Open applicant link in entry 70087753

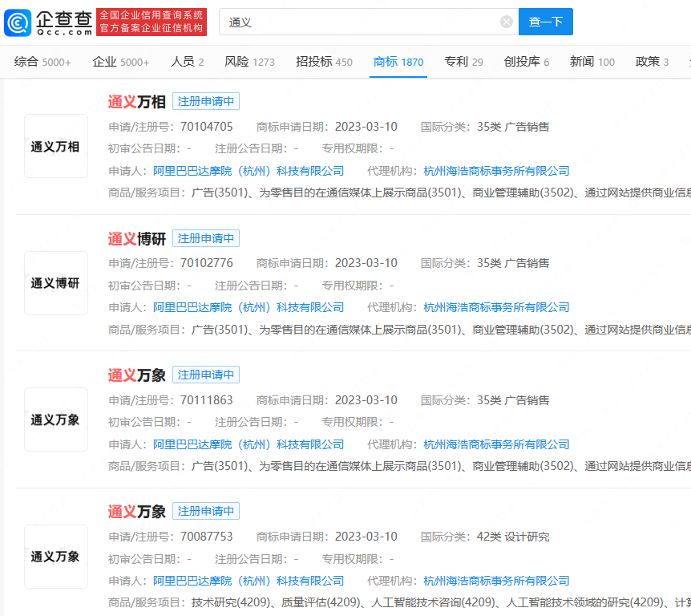[249, 581]
